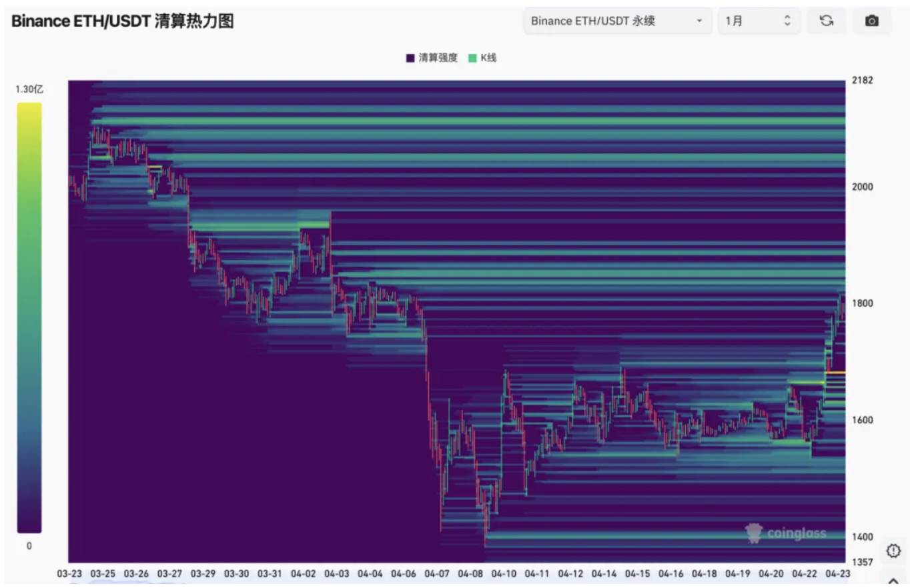Viewport: 910px width, 588px height.
Task: Click the 04-19 date axis label
Action: (x=737, y=574)
